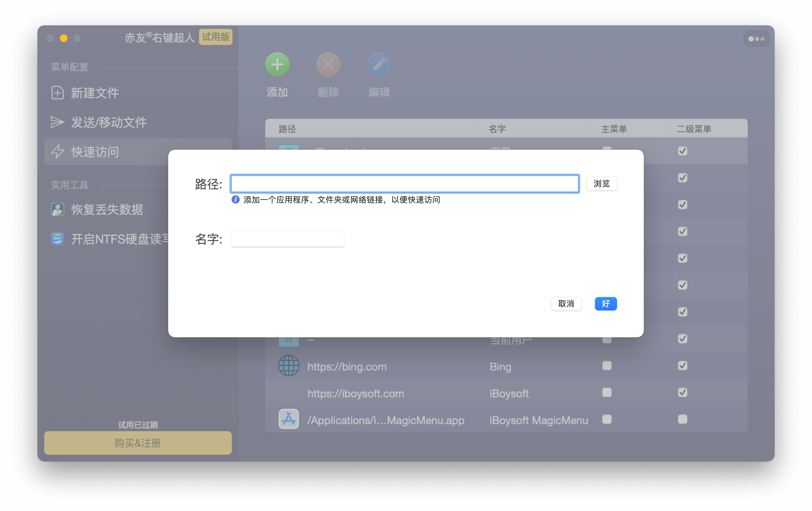Open the three-dots more menu
The image size is (812, 511).
tap(756, 39)
